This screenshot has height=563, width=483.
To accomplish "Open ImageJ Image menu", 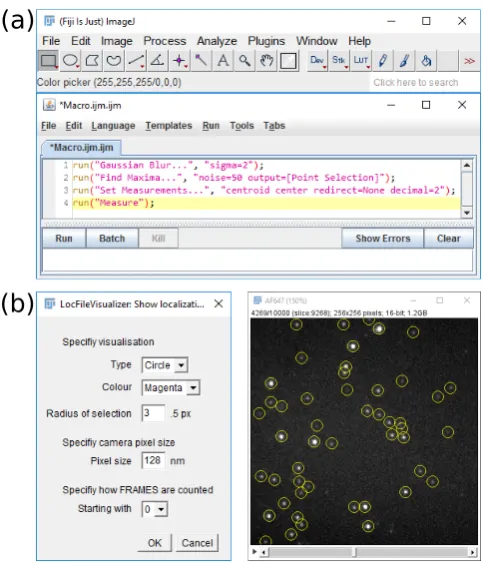I will 117,41.
